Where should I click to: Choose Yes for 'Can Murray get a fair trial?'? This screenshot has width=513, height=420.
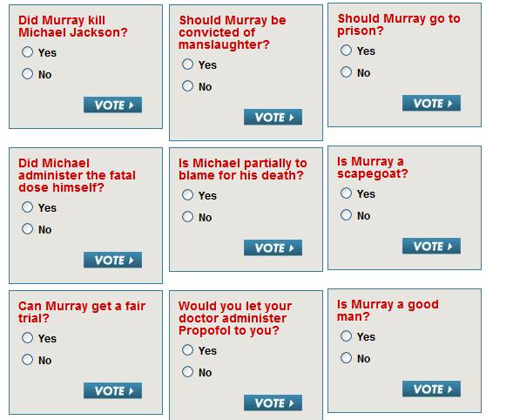click(28, 338)
